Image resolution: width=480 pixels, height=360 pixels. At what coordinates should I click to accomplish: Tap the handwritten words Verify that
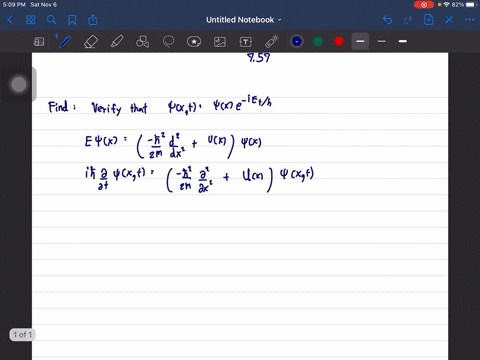click(x=119, y=108)
